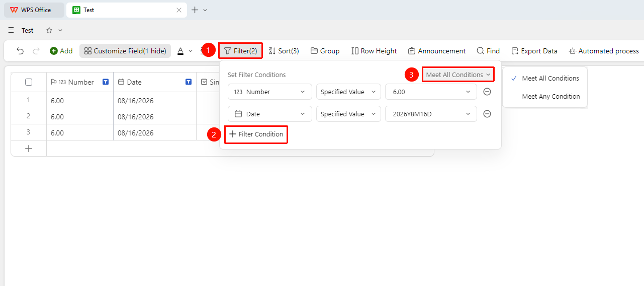The image size is (644, 286).
Task: Click the new tab plus icon
Action: coord(195,10)
